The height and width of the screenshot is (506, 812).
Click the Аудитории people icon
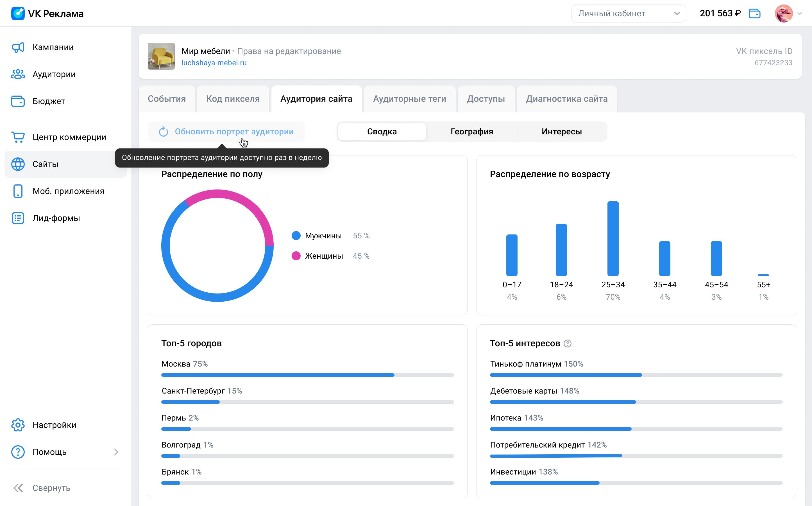pyautogui.click(x=18, y=74)
